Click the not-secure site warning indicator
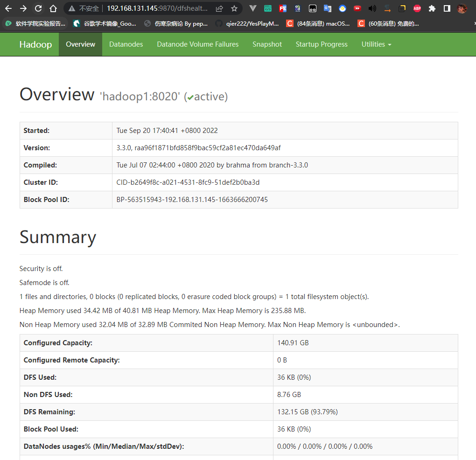The image size is (476, 460). (x=84, y=8)
